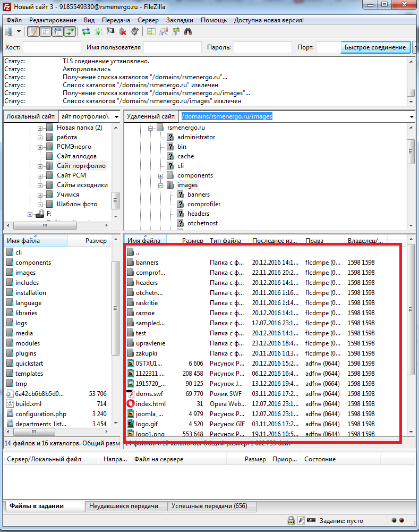Reconnect to the last server icon
This screenshot has width=419, height=532.
(135, 31)
